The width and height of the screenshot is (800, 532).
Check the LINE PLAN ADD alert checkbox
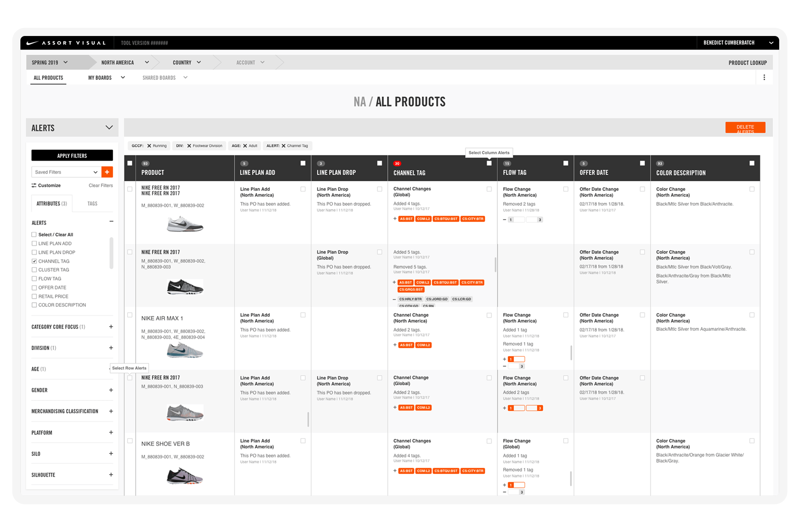point(34,244)
